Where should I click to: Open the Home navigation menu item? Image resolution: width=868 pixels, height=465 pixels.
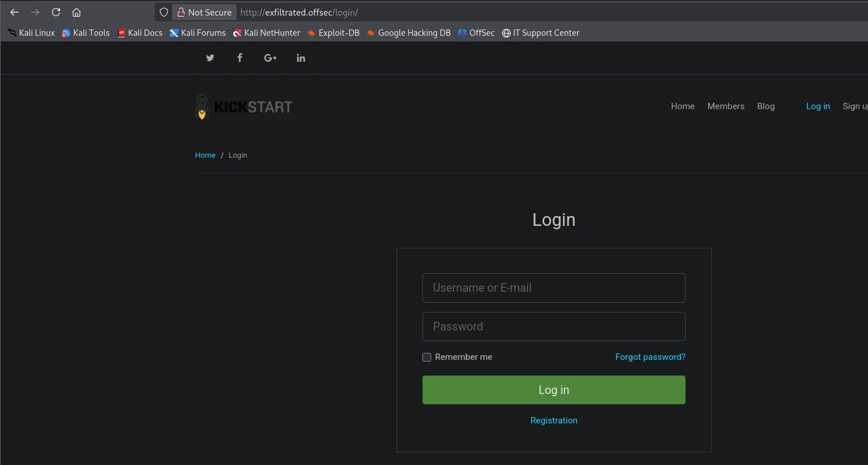683,106
